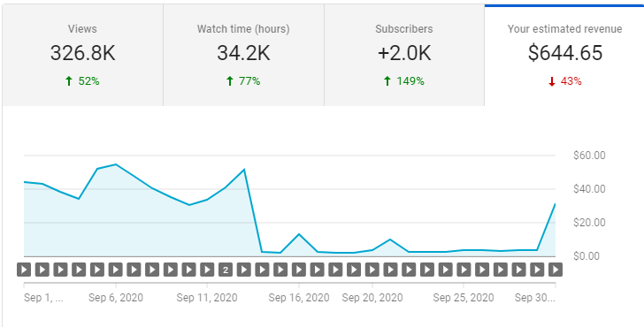The image size is (644, 327).
Task: Open the video marker under Sep 25, 2020
Action: tap(464, 270)
